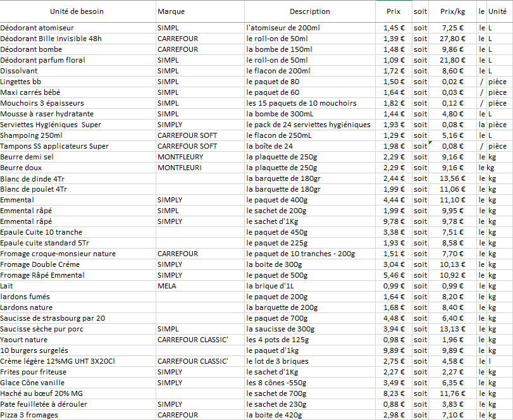The image size is (513, 420).
Task: Select 'la bombe de 150ml' description cell
Action: pyautogui.click(x=310, y=49)
